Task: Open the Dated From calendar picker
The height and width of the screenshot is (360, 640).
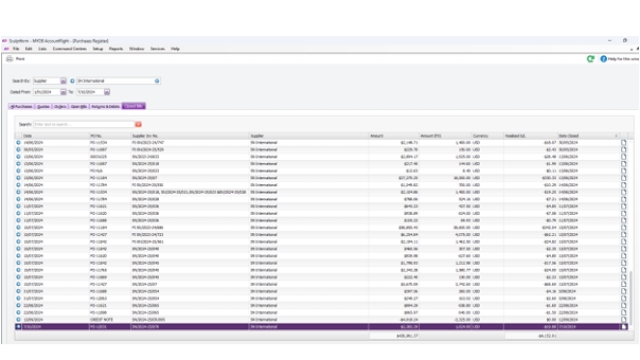Action: [x=63, y=92]
